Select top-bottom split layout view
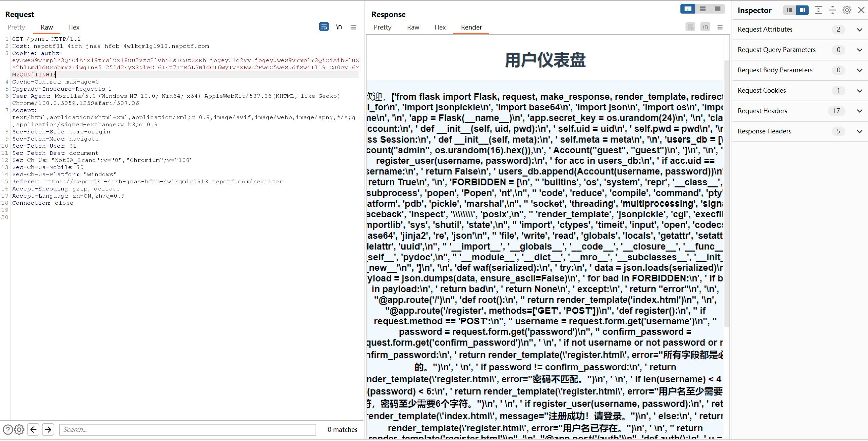 pos(703,9)
